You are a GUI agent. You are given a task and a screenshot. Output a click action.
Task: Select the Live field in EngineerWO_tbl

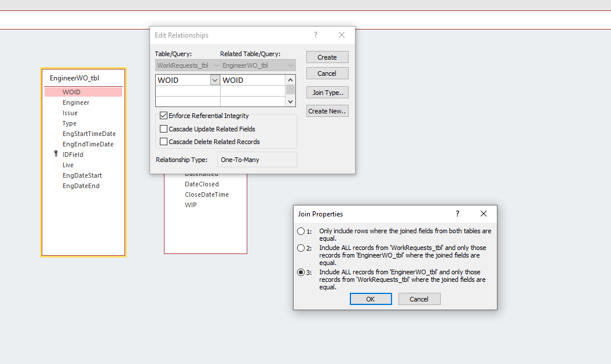(x=68, y=165)
